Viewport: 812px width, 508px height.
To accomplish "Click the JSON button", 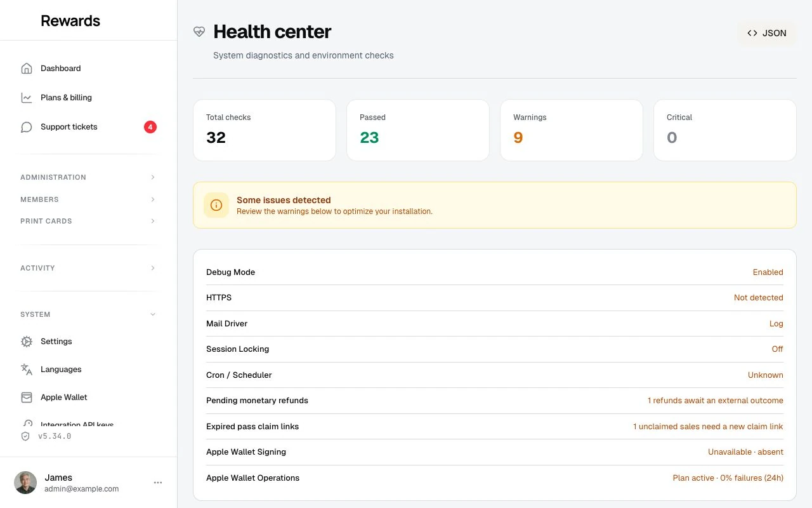I will click(766, 33).
